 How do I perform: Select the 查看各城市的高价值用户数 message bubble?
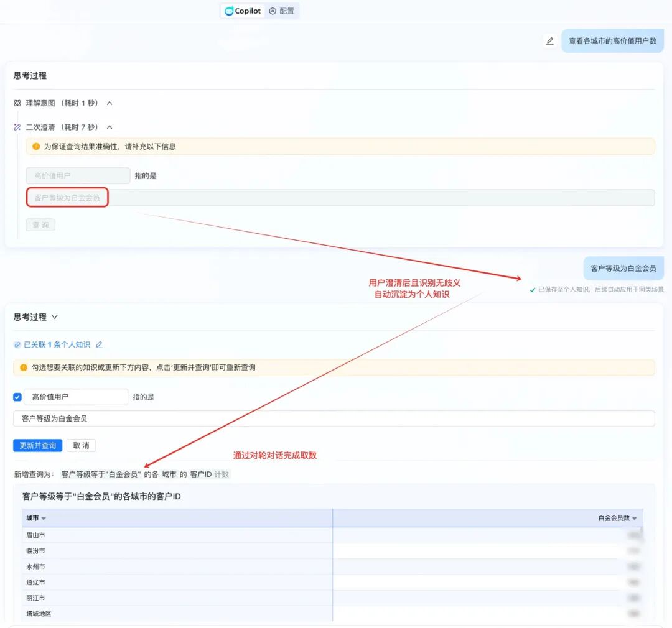612,41
